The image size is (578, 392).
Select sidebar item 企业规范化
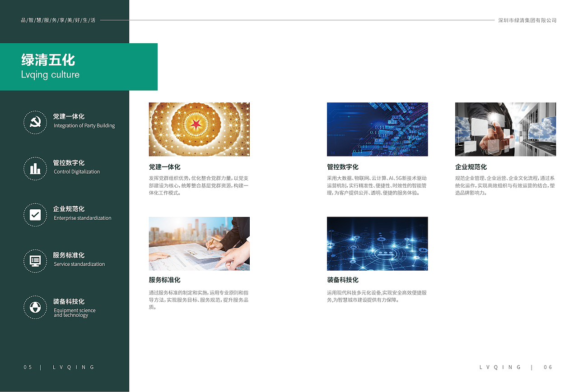[69, 209]
